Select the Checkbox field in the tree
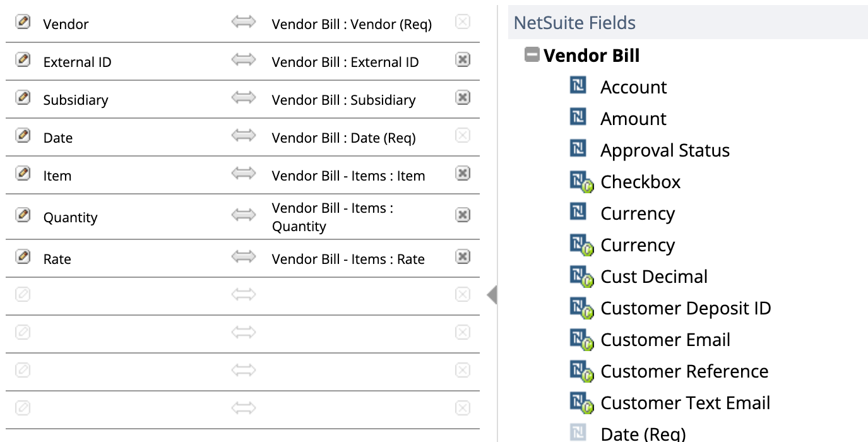This screenshot has height=442, width=868. [640, 182]
